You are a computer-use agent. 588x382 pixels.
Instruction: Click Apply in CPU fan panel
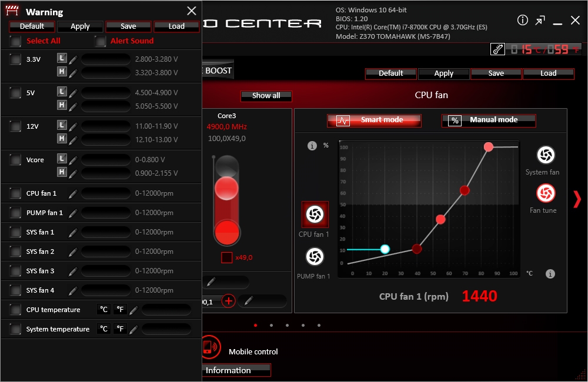[x=443, y=74]
